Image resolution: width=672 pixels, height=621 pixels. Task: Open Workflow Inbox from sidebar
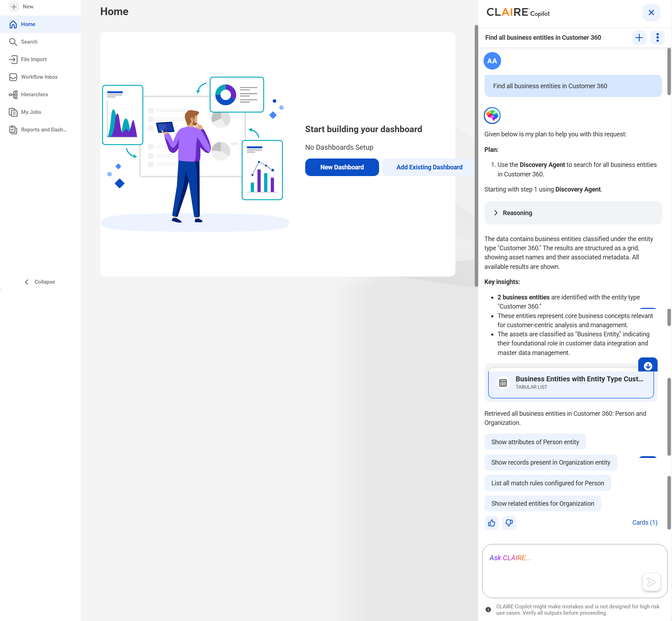tap(40, 77)
